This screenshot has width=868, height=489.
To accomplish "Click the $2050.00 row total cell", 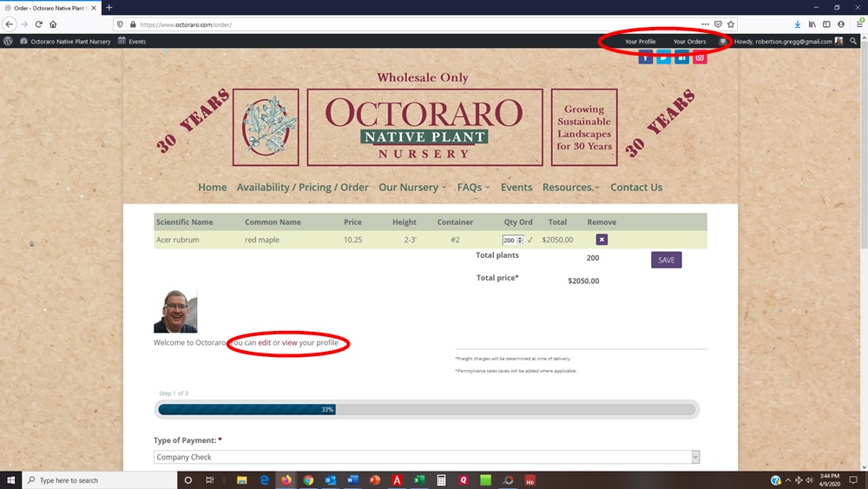I will pos(557,240).
